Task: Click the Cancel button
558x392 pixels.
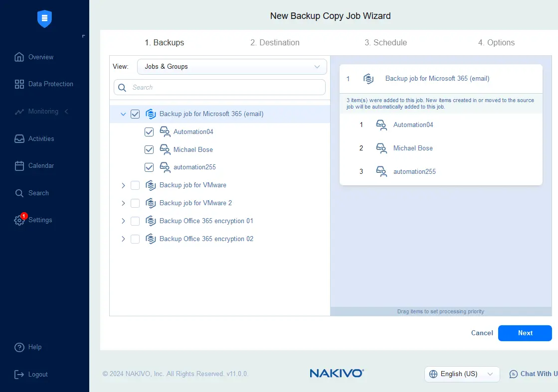Action: [x=482, y=333]
